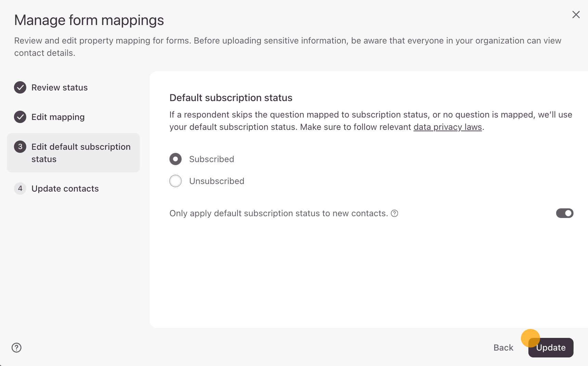Viewport: 588px width, 366px height.
Task: Click the Default subscription status heading
Action: 231,98
